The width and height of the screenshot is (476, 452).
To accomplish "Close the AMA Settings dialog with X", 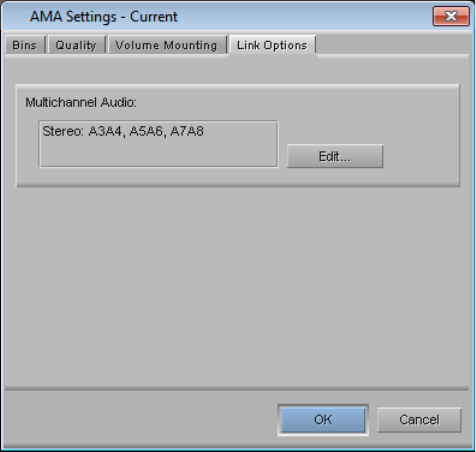I will 451,16.
